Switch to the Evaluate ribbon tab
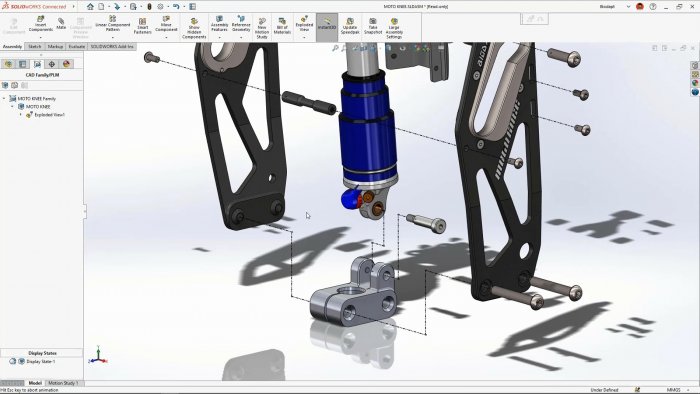 tap(77, 46)
